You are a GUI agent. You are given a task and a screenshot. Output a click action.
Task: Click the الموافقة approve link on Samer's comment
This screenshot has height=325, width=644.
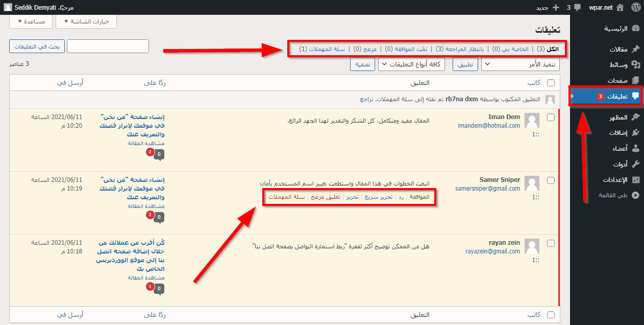(x=420, y=197)
